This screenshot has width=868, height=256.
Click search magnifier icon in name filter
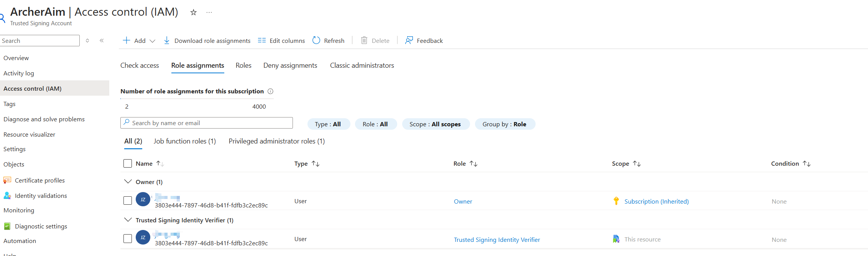(x=127, y=122)
